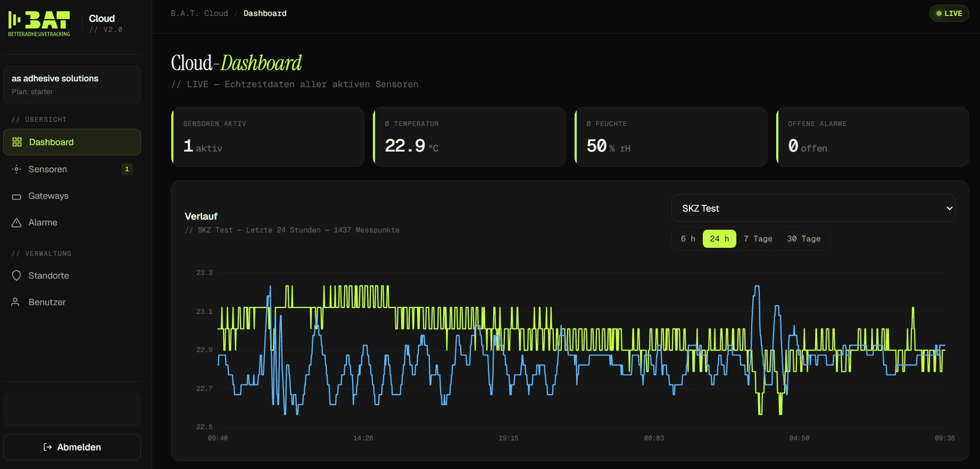Click the Verlauf chart heading
Viewport: 980px width, 469px height.
[201, 216]
